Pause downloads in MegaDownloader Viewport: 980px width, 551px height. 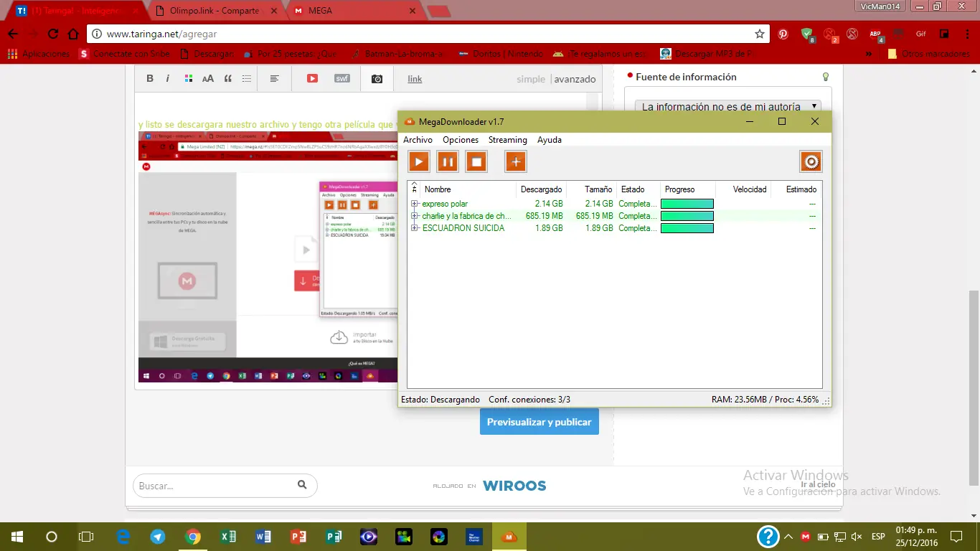[x=448, y=161]
